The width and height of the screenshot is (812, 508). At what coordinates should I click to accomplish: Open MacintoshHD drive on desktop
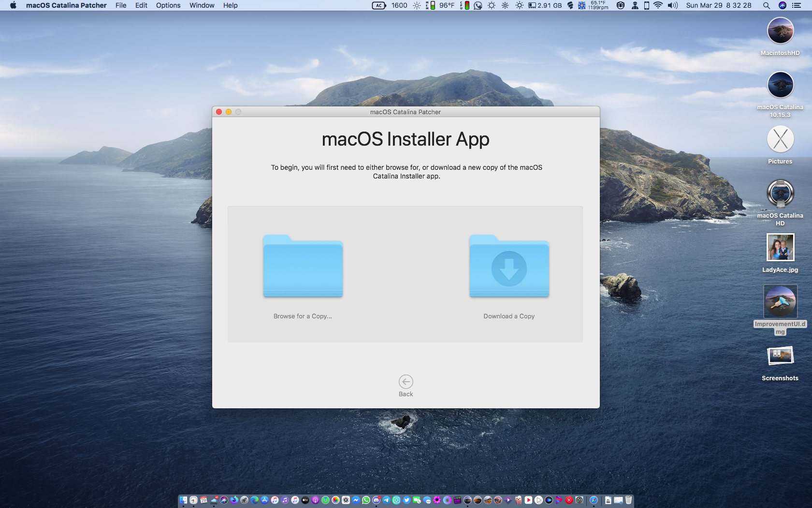click(780, 31)
